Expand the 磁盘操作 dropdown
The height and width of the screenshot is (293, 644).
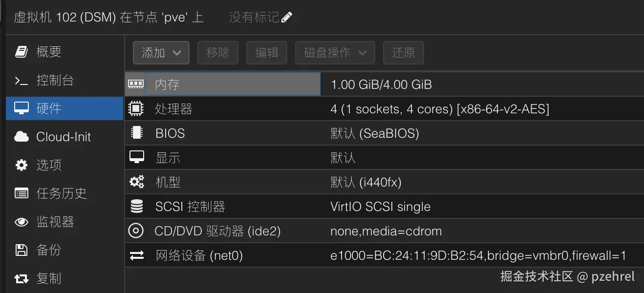click(x=334, y=53)
